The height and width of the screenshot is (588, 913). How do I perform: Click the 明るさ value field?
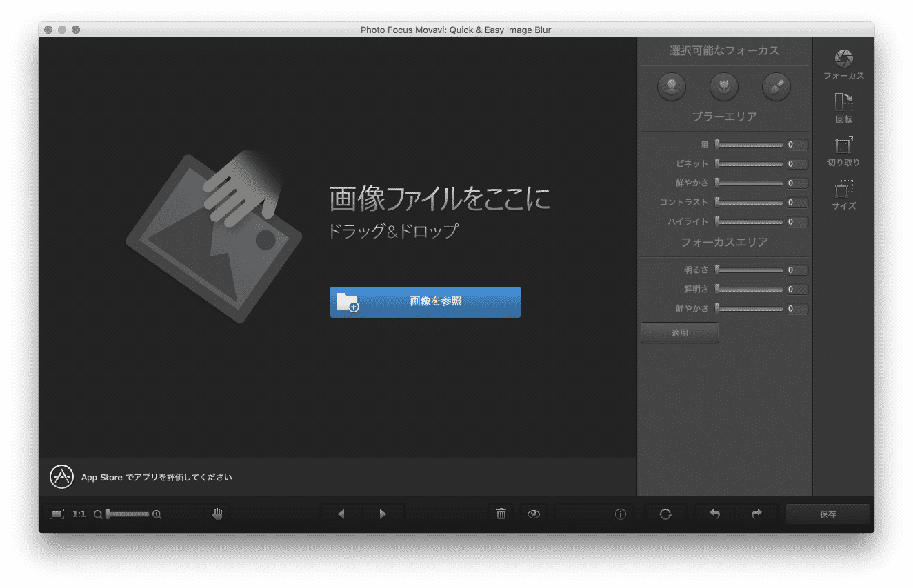pyautogui.click(x=797, y=270)
